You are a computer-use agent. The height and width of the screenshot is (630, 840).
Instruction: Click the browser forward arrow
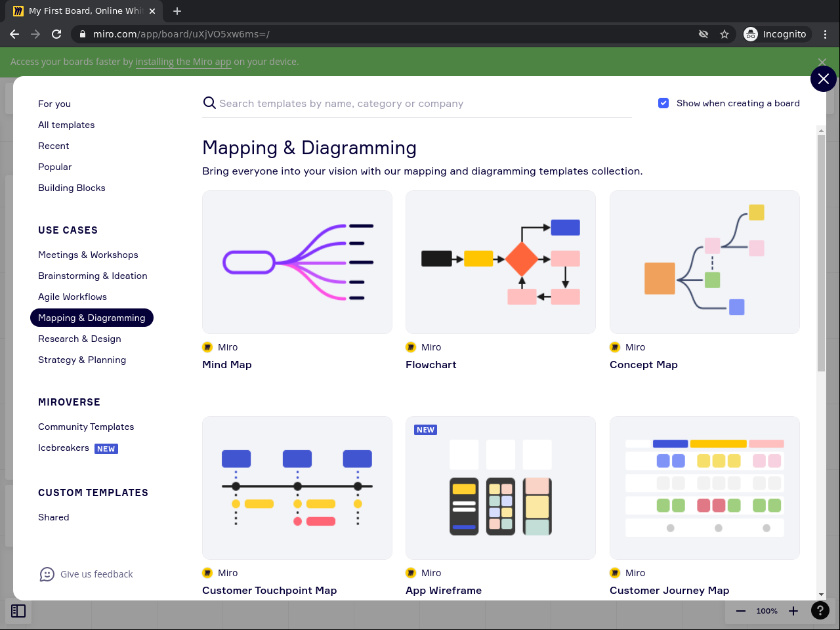click(x=35, y=34)
